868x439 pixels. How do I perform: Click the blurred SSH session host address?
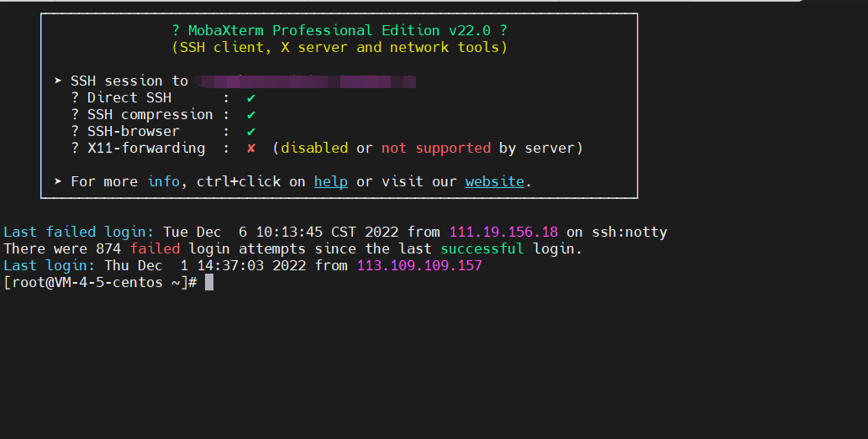pos(305,81)
